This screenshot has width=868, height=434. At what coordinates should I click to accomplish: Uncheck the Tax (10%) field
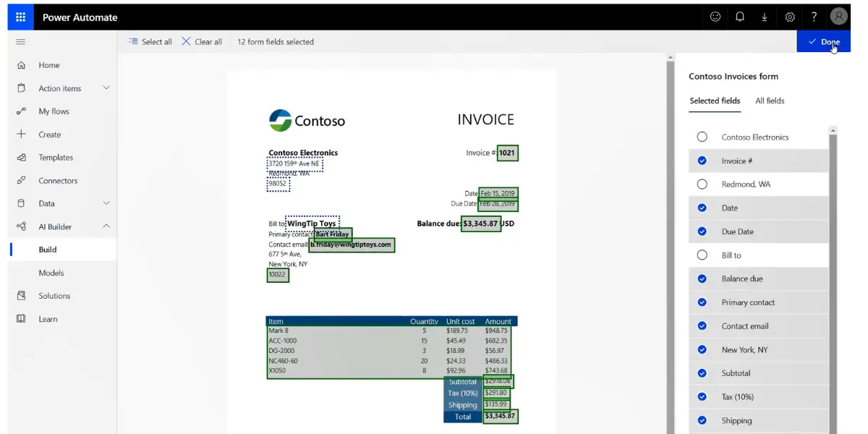click(702, 397)
